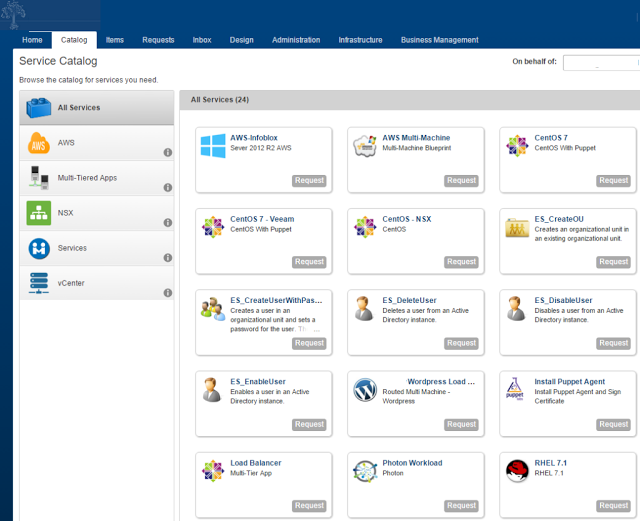
Task: Request the ES_DisableUser workflow
Action: click(613, 343)
